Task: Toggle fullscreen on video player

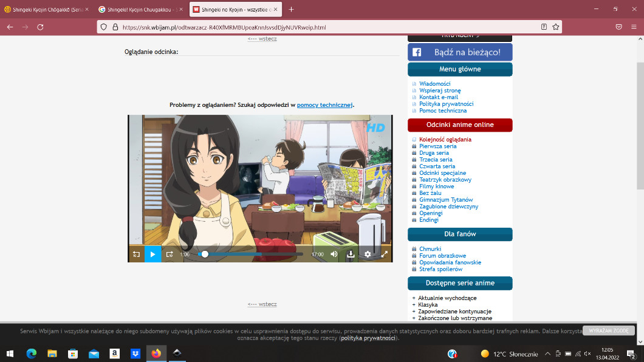Action: coord(385,254)
